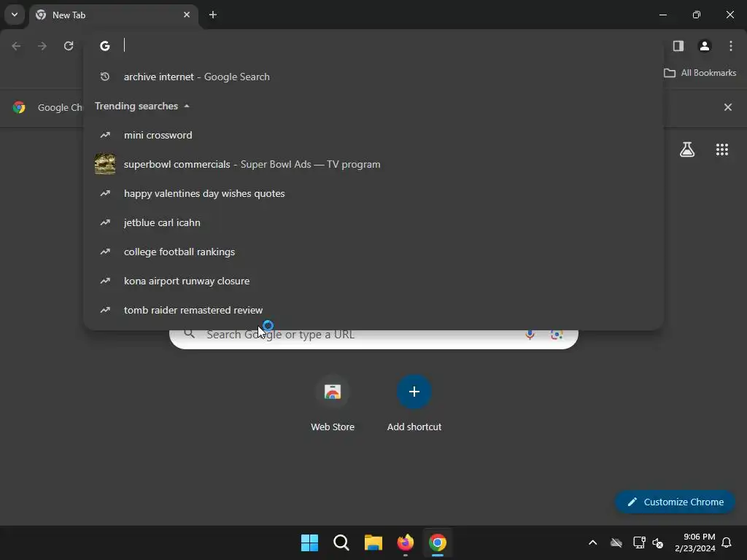This screenshot has height=560, width=747.
Task: Open the Web Store shortcut
Action: 333,404
